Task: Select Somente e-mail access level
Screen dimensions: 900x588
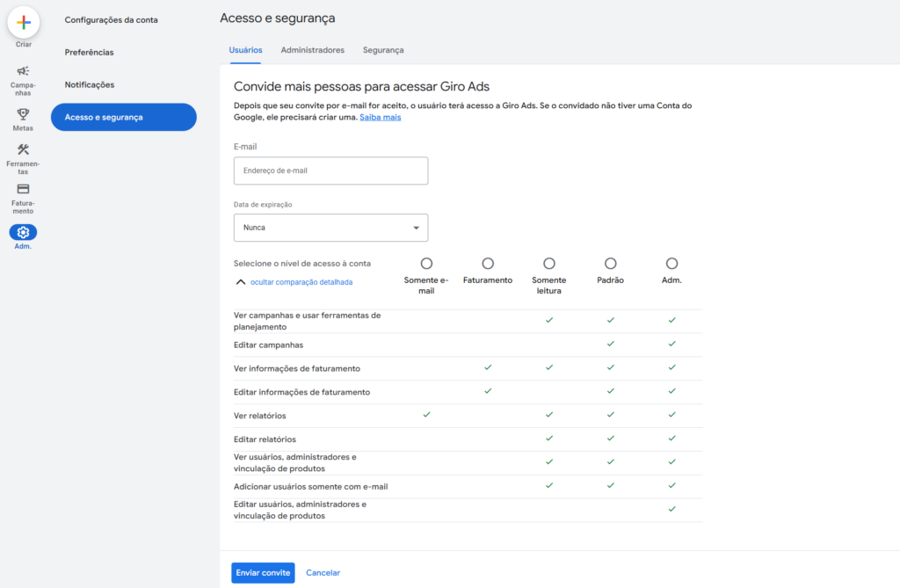Action: (x=426, y=264)
